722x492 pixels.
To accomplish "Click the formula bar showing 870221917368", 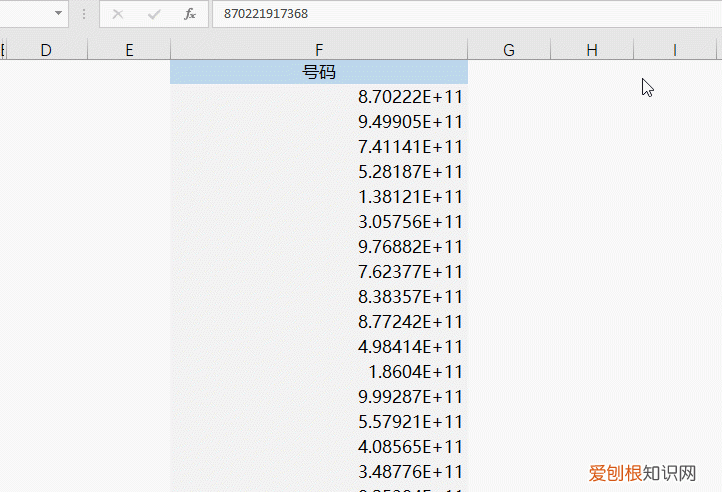I will coord(460,14).
